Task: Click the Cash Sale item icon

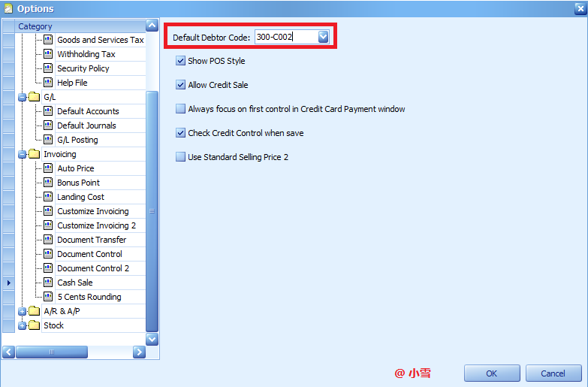Action: tap(48, 283)
